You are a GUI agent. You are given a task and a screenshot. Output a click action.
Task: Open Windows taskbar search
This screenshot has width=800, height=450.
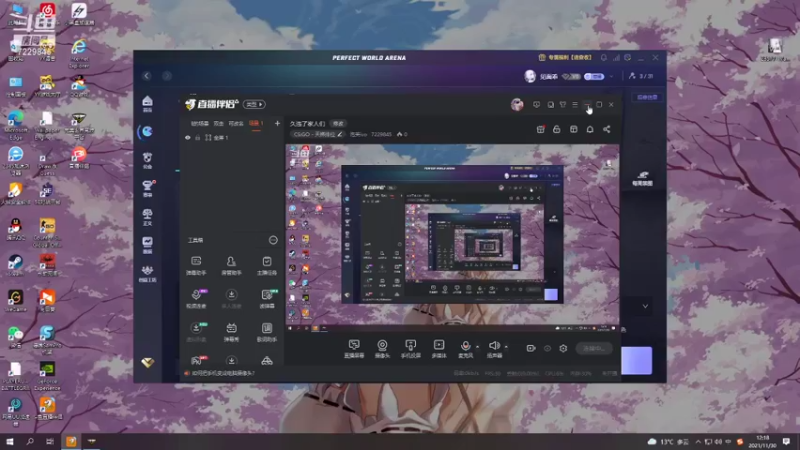[x=30, y=442]
